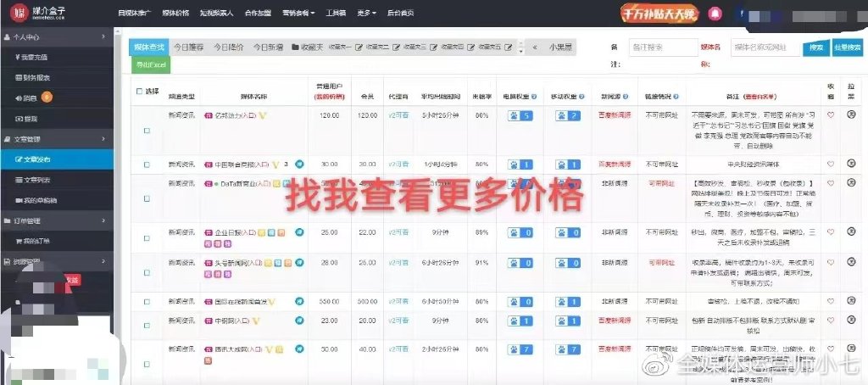Tick checkbox for 中钢网 row
This screenshot has width=868, height=385.
coord(147,325)
